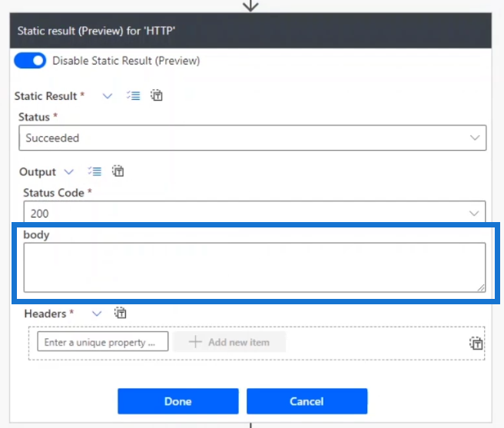Click the delete icon beside Headers
Viewport: 504px width, 428px height.
[121, 313]
